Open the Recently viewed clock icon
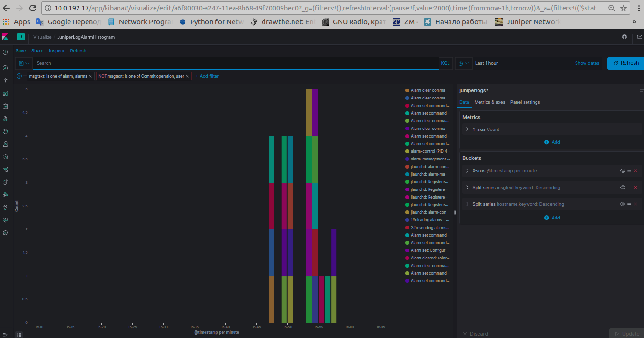 click(5, 52)
